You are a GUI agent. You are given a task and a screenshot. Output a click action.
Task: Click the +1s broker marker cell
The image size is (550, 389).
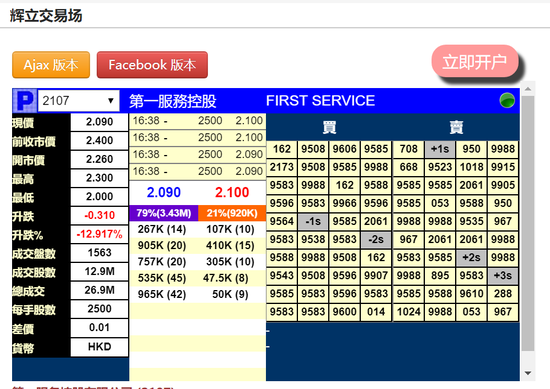pyautogui.click(x=440, y=149)
